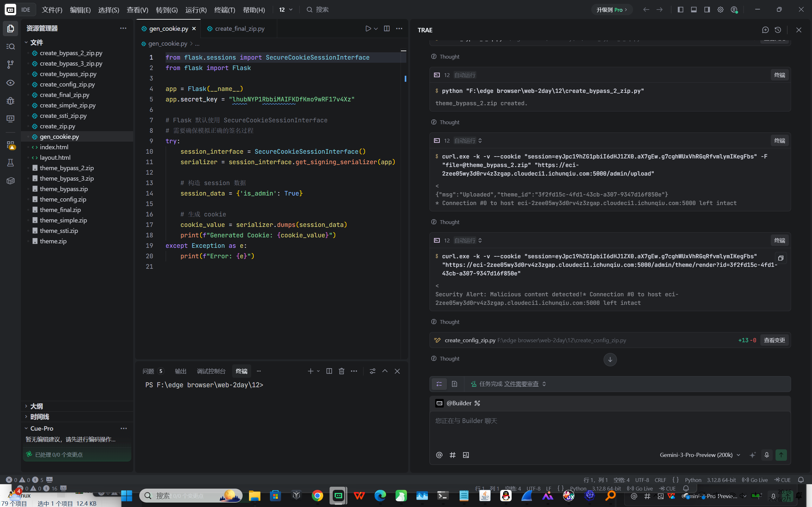Click the 升级到 Pro upgrade button
812x507 pixels.
[x=611, y=10]
